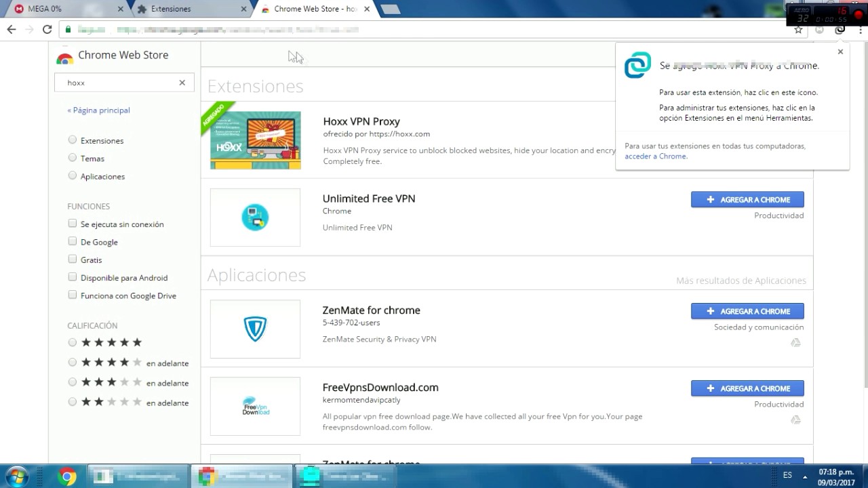Open Chrome from the taskbar
868x488 pixels.
point(67,476)
